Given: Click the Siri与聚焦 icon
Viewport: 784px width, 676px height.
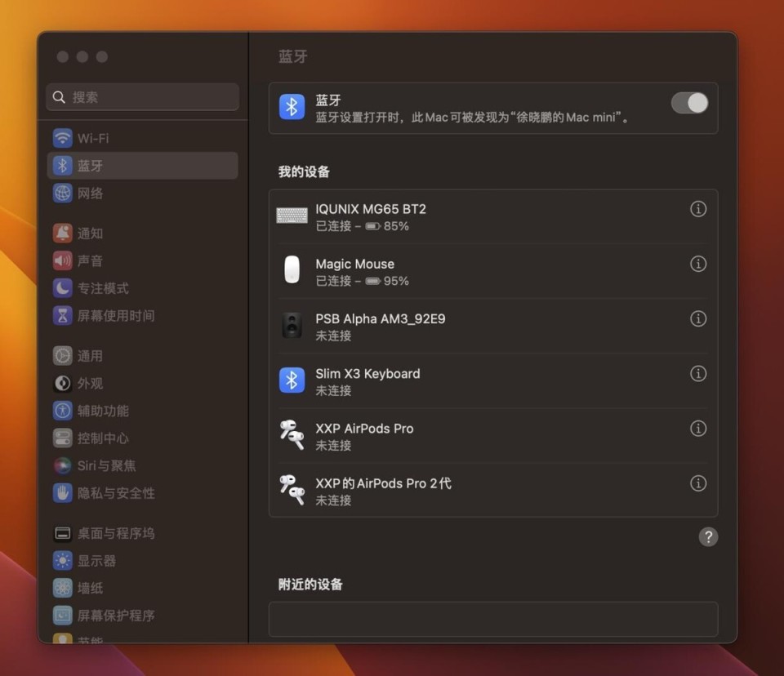Looking at the screenshot, I should coord(63,465).
